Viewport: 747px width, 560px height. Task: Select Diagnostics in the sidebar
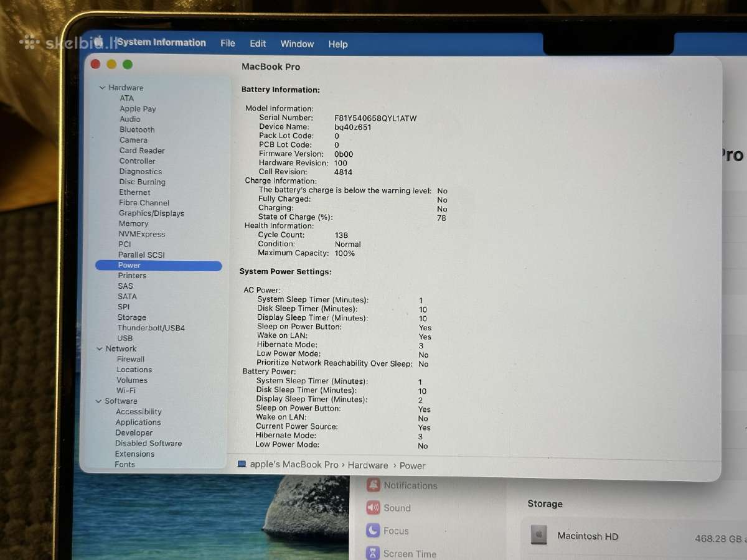click(140, 172)
